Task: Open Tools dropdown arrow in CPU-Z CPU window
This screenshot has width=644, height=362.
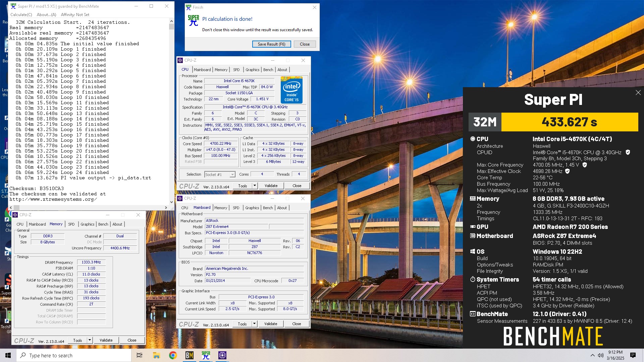Action: [255, 186]
